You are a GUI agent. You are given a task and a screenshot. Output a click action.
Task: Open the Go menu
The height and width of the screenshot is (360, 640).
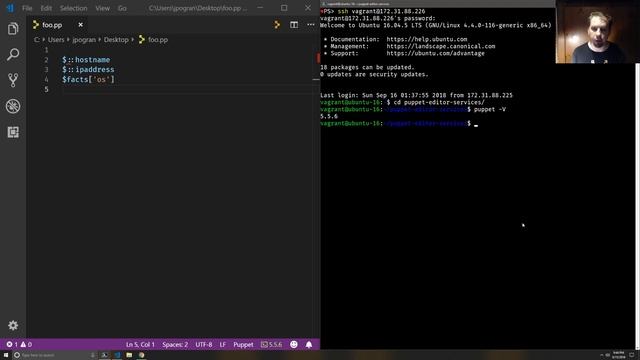pos(122,8)
